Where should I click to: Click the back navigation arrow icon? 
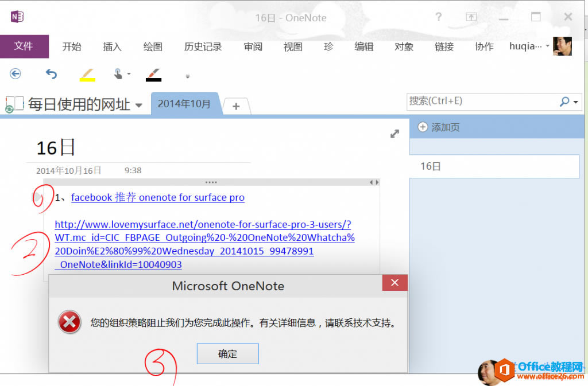16,73
